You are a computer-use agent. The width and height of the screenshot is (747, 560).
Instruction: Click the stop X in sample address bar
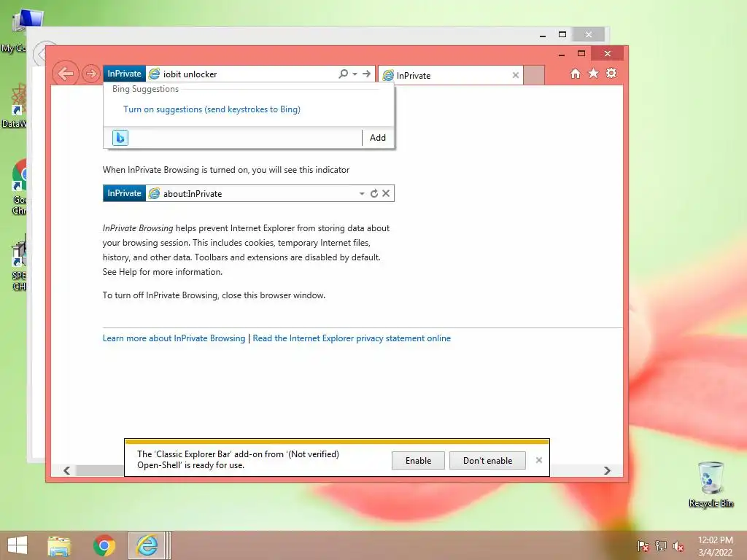[x=386, y=193]
